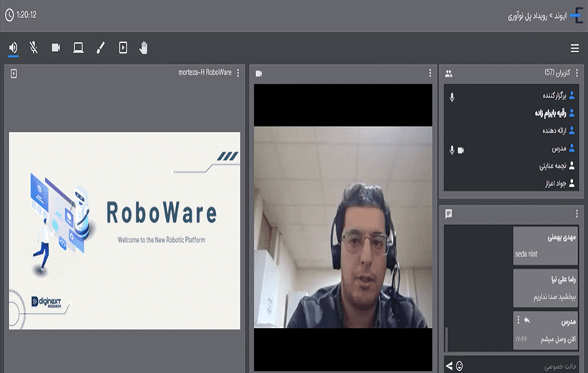This screenshot has width=588, height=373.
Task: Open the webcam panel three-dot menu
Action: point(430,73)
